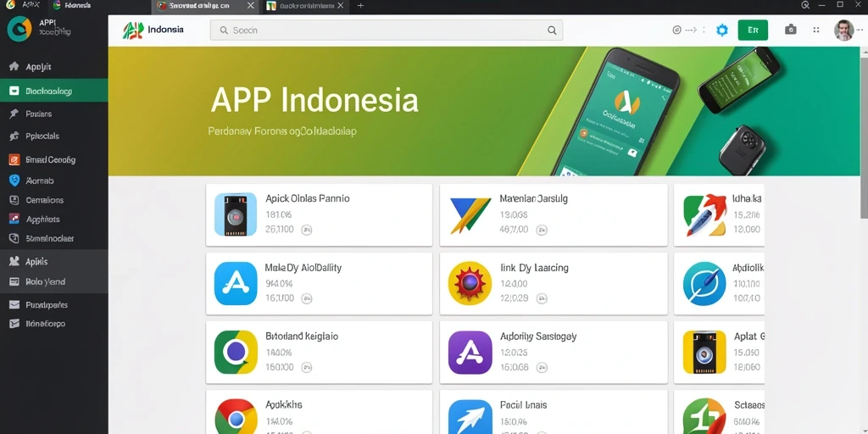Click the blue shield icon beside Aiomab
The height and width of the screenshot is (434, 868).
14,181
